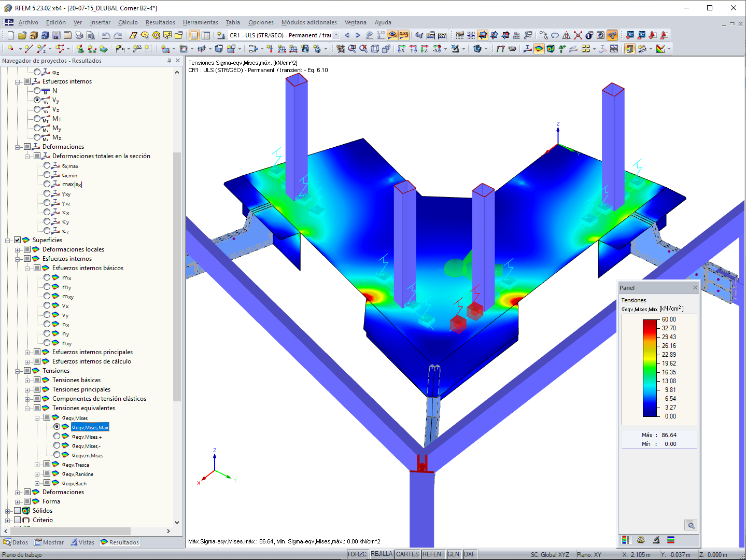The width and height of the screenshot is (746, 560).
Task: Toggle the FORZC status bar button
Action: tap(357, 554)
